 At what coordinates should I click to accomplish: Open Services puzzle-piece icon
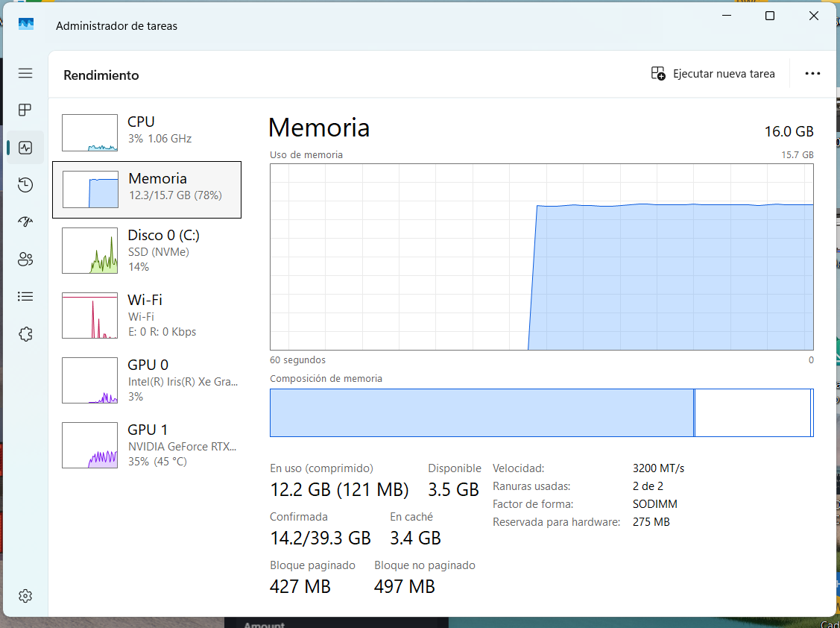25,334
